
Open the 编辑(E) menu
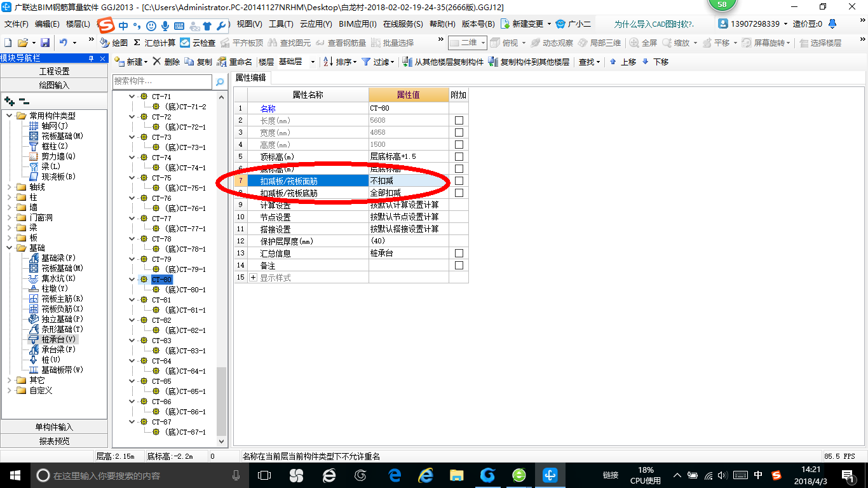tap(47, 24)
